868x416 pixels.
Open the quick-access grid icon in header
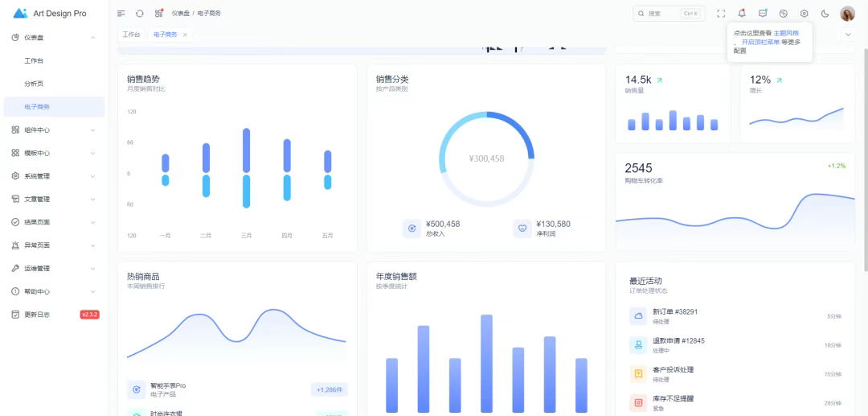[x=158, y=14]
